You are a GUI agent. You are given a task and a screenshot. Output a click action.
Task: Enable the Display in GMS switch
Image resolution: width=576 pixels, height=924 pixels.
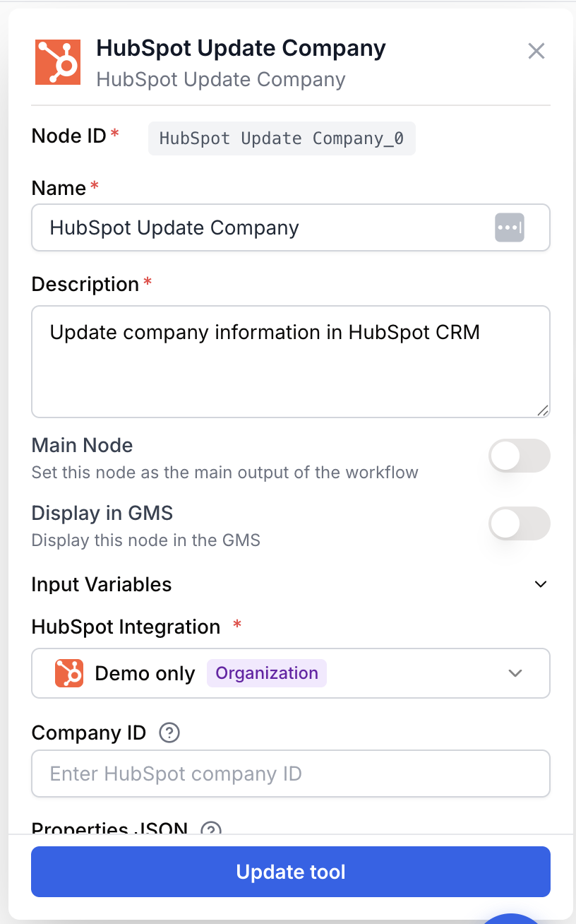click(520, 523)
